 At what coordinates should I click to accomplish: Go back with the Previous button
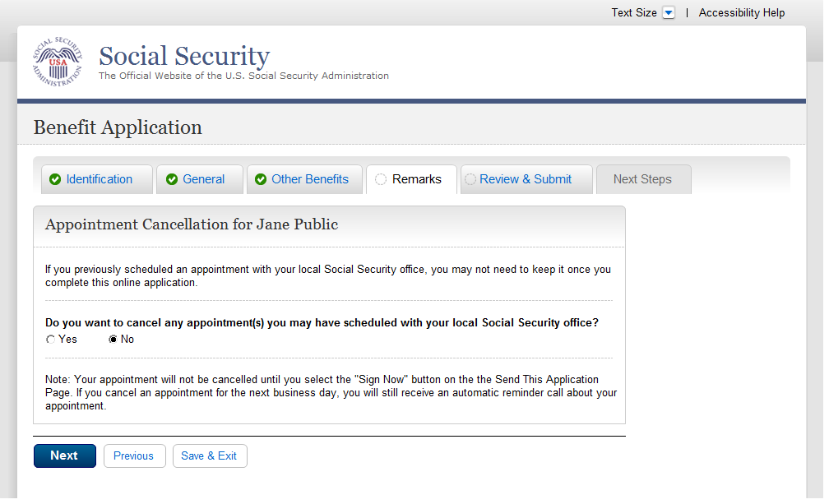[134, 456]
